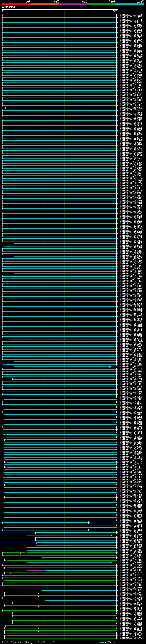Select label UniRef100_Q9LKZ1

131,93
